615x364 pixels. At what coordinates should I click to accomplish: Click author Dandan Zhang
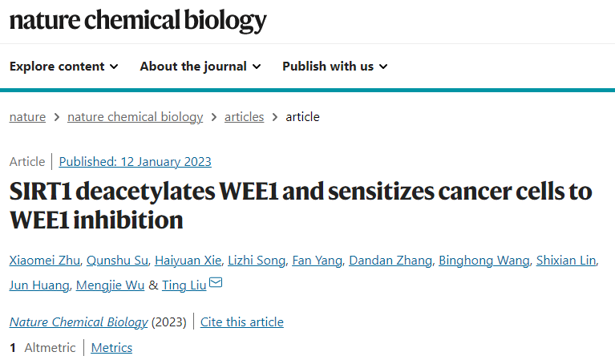[390, 261]
